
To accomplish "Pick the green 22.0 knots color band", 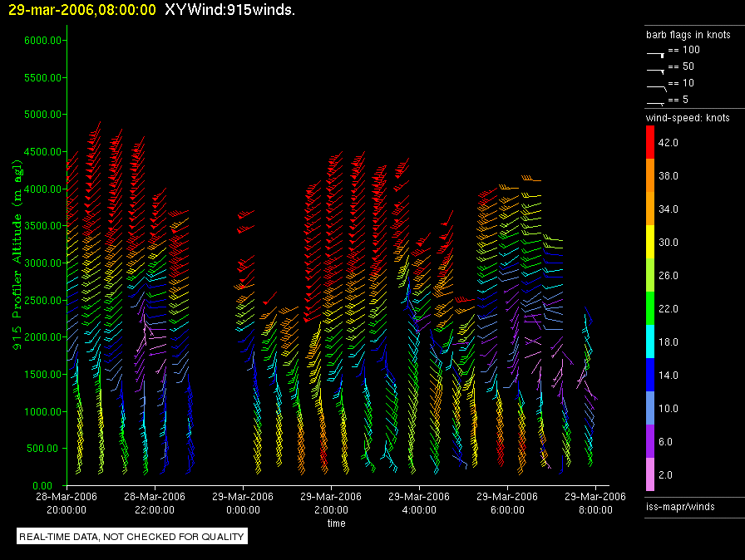I will click(x=650, y=309).
